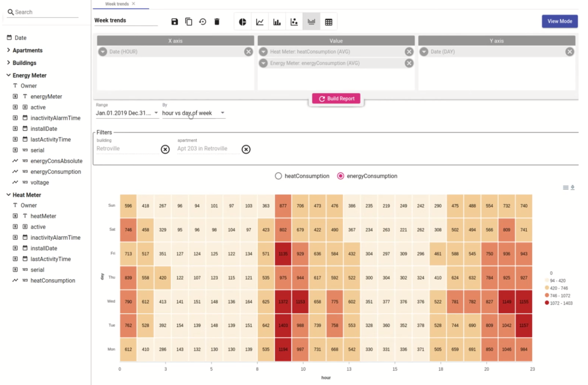The image size is (588, 385).
Task: Select the bar chart type
Action: pos(277,22)
